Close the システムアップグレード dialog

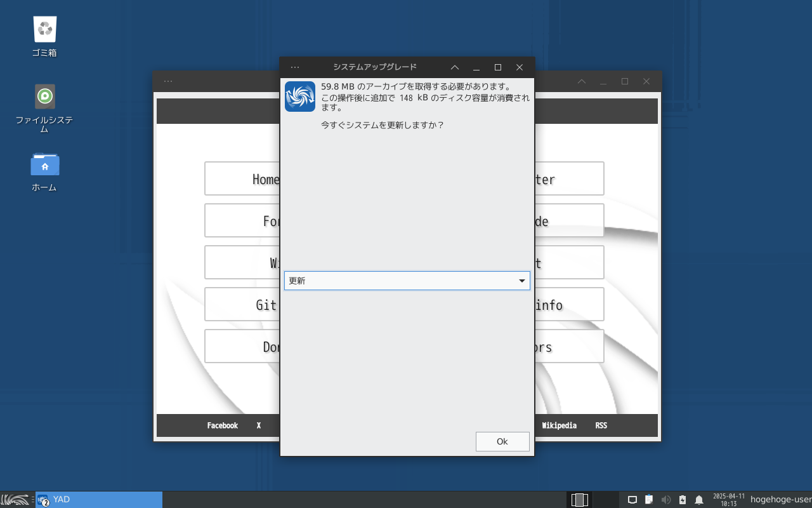pos(520,67)
